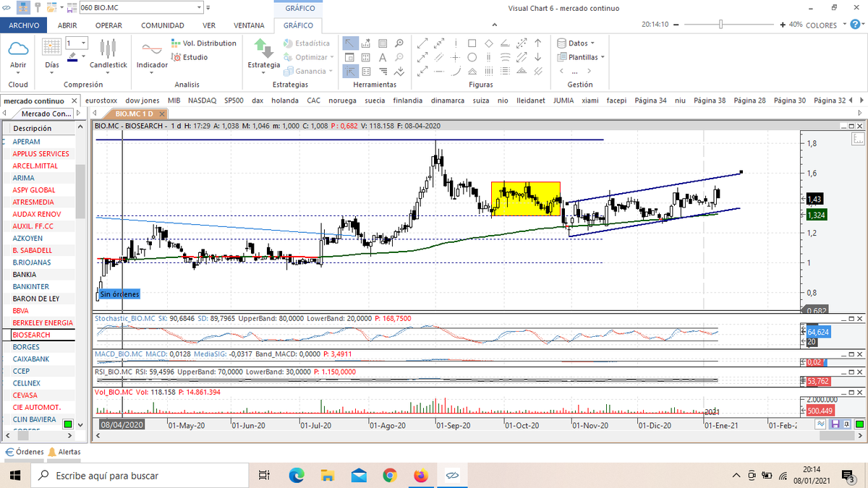Click the Estudio button
The width and height of the screenshot is (868, 488).
pyautogui.click(x=190, y=57)
